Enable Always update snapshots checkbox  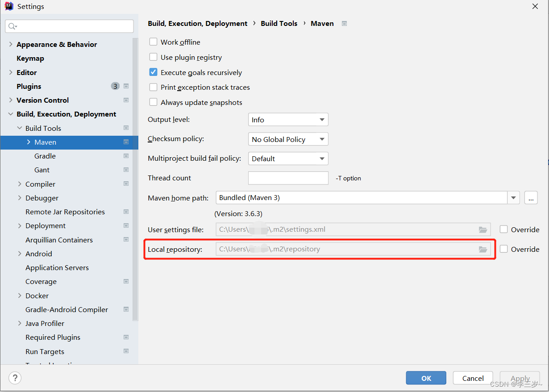click(x=153, y=102)
